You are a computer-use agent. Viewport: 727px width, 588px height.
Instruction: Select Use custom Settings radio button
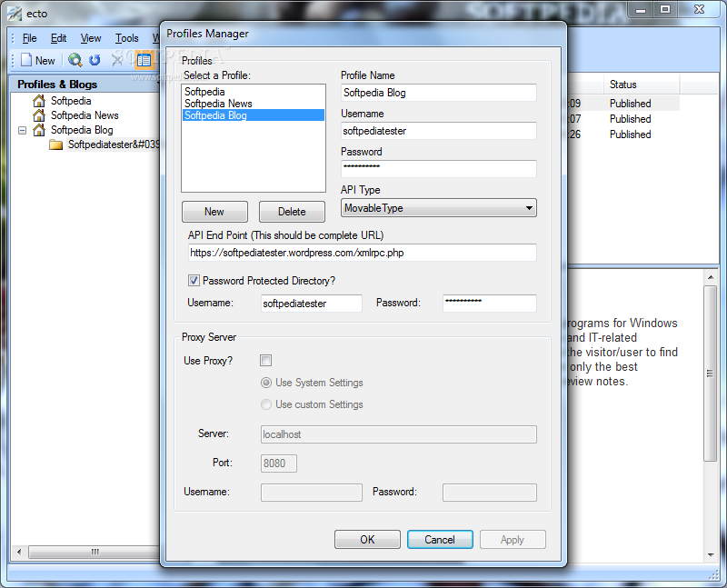(x=266, y=404)
